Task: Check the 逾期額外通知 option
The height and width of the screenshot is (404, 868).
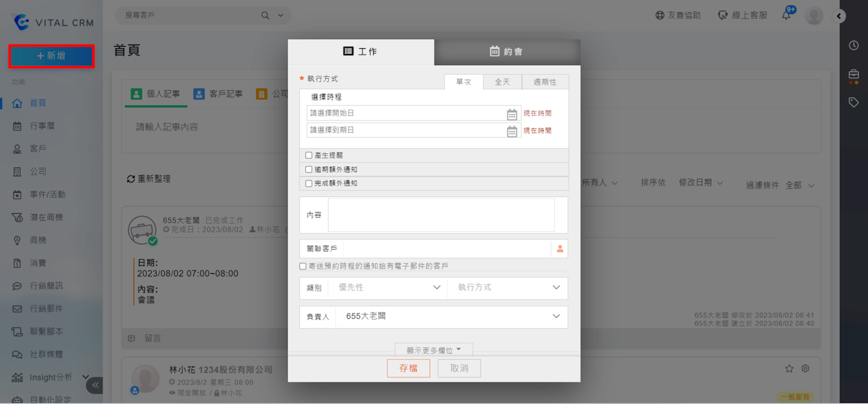Action: (309, 170)
